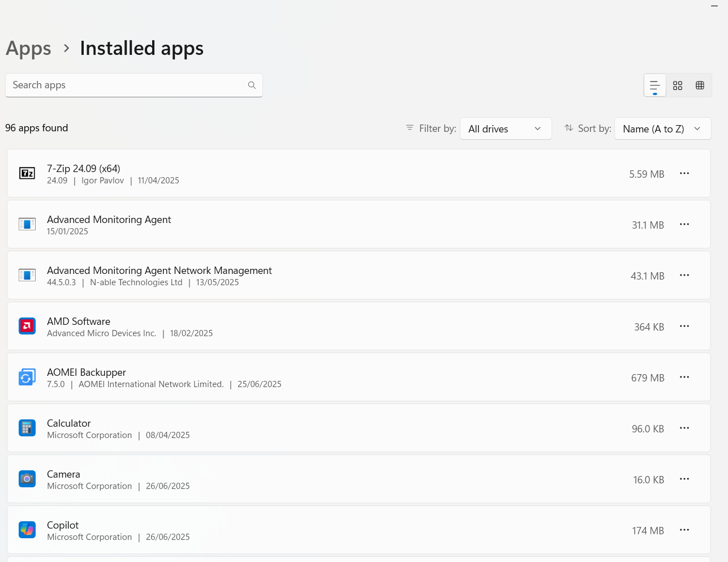Click the 31.1 MB size value
Screen dimensions: 728x562
tap(648, 225)
